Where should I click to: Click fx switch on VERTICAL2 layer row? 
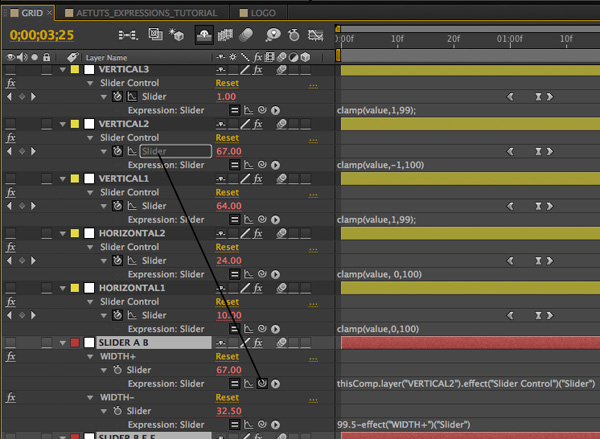click(x=258, y=124)
